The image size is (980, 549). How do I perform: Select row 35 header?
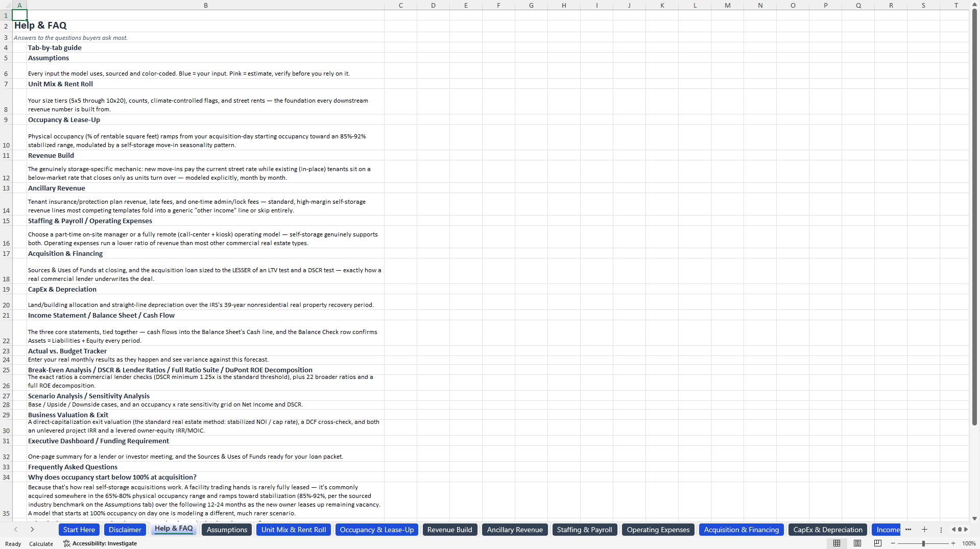(6, 500)
